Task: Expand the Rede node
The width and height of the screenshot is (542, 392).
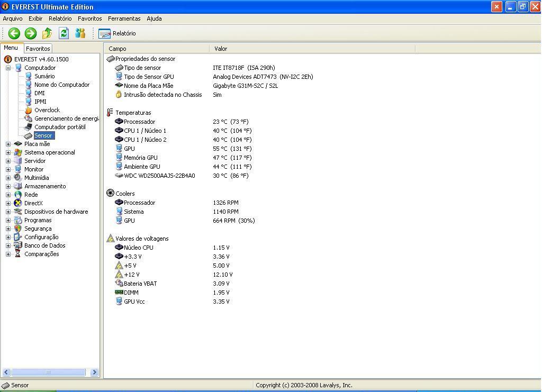Action: (x=8, y=195)
